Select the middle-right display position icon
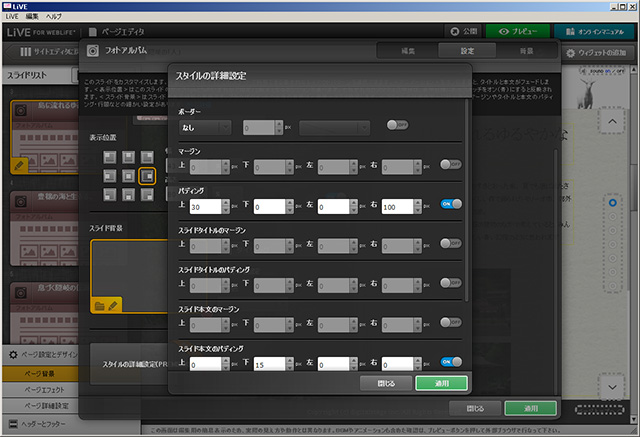 pyautogui.click(x=146, y=176)
